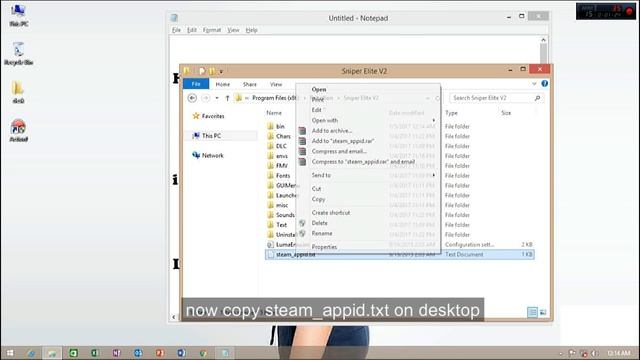Click New folder icon in Explorer quick access toolbar
640x360 pixels.
click(x=212, y=71)
